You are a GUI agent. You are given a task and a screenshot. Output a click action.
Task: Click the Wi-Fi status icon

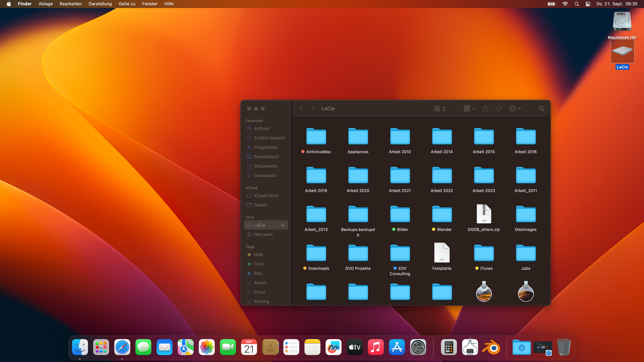(565, 4)
